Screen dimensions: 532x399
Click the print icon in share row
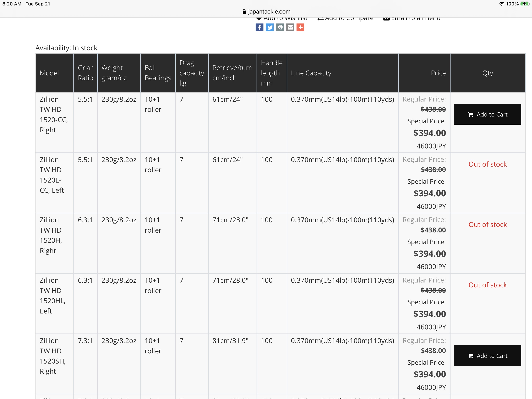pyautogui.click(x=280, y=27)
